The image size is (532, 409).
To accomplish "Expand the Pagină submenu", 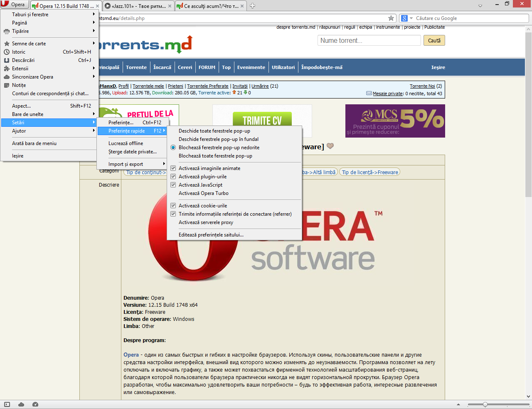I will [49, 23].
